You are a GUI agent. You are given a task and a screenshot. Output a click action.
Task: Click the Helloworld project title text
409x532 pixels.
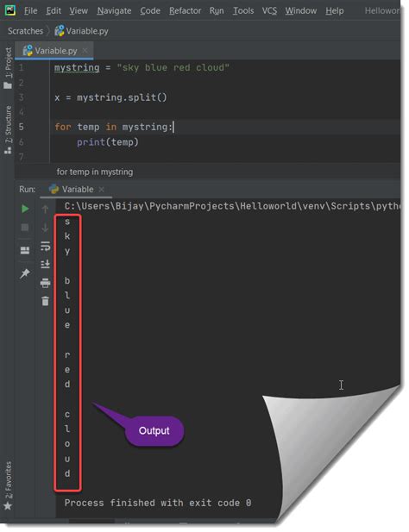(x=382, y=11)
